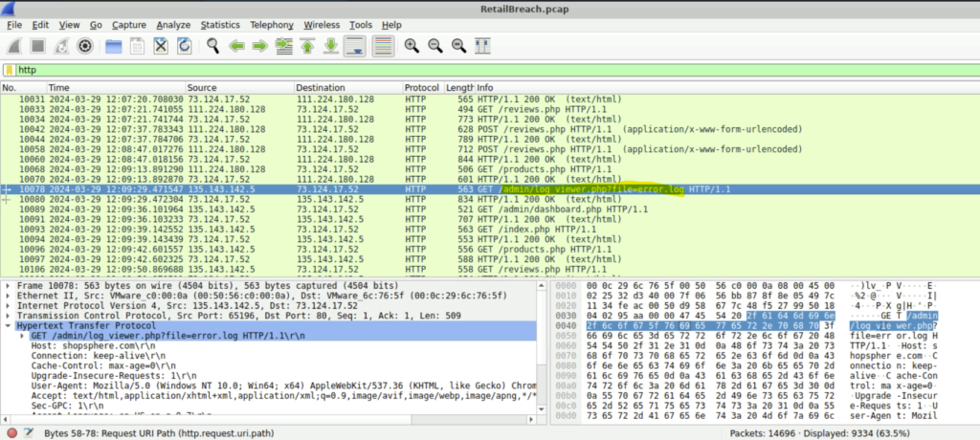This screenshot has height=440, width=980.
Task: Collapse the Hypertext Transfer Protocol section
Action: click(8, 324)
